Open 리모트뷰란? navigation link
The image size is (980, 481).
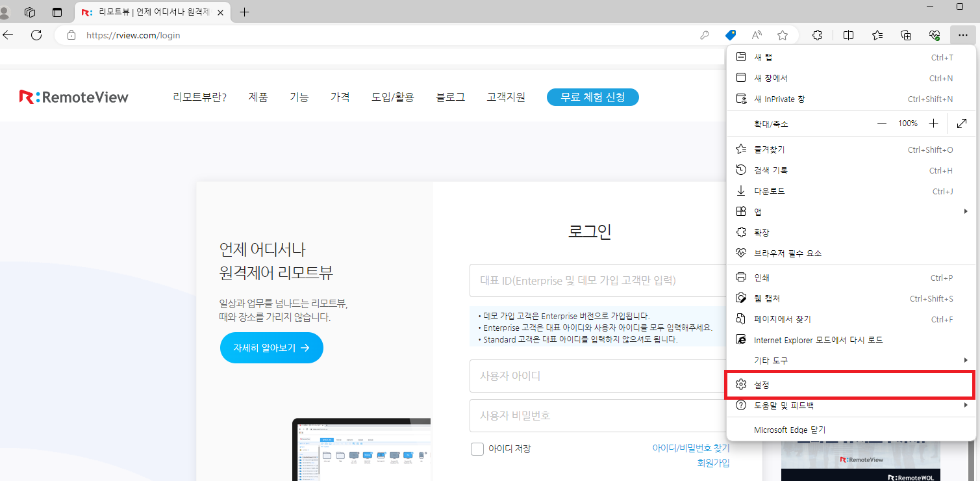[199, 97]
